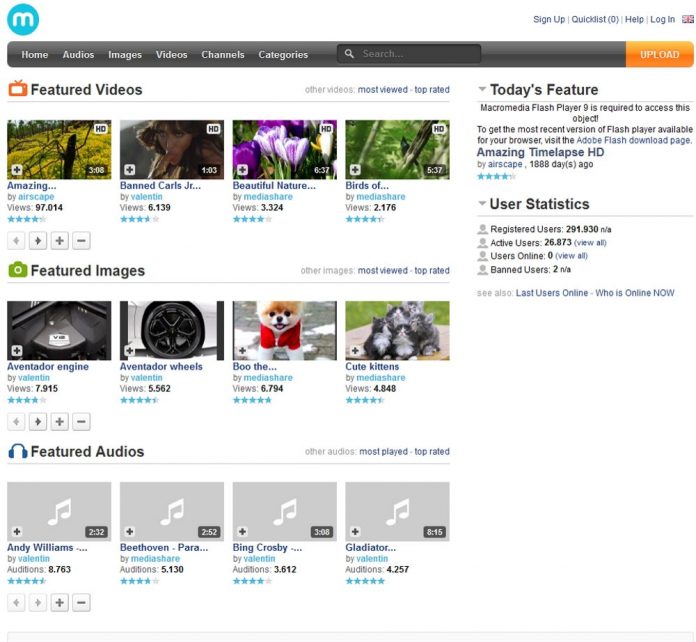This screenshot has height=642, width=696.
Task: Click expand plus button under Featured Audios
Action: click(x=60, y=603)
